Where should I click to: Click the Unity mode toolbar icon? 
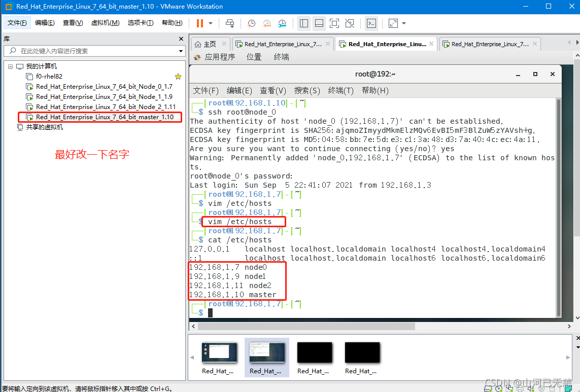(x=350, y=23)
